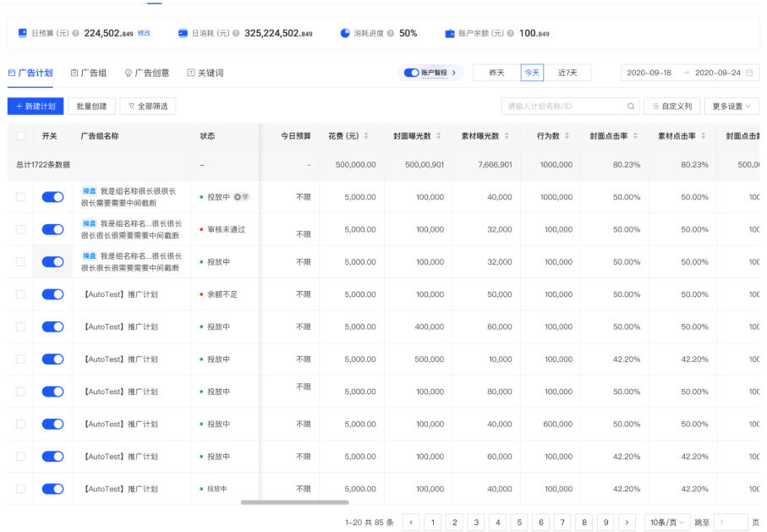Click start date 2020-09-18 field
The height and width of the screenshot is (532, 767).
(x=649, y=73)
